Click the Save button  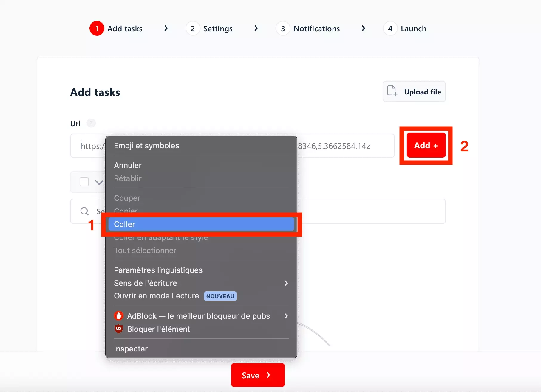[258, 375]
